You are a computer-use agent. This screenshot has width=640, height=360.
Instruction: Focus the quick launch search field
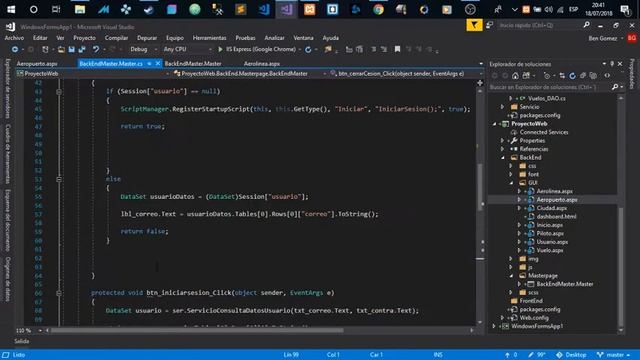(x=539, y=25)
